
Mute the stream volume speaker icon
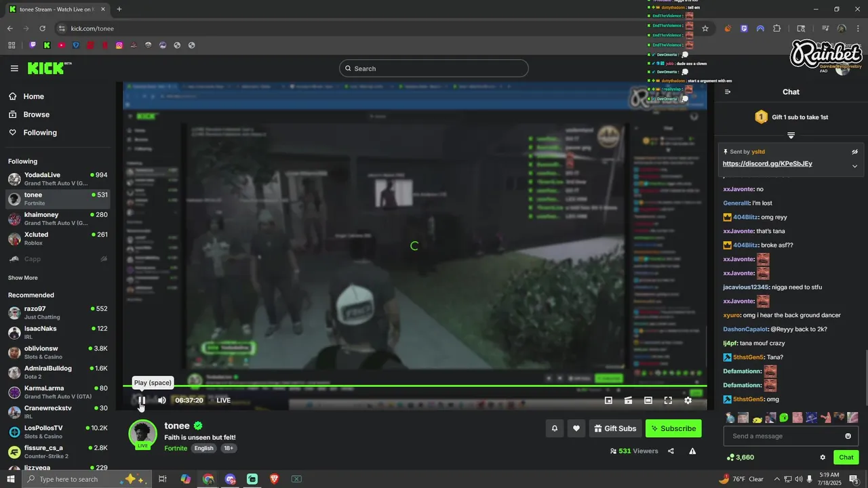[x=162, y=400]
